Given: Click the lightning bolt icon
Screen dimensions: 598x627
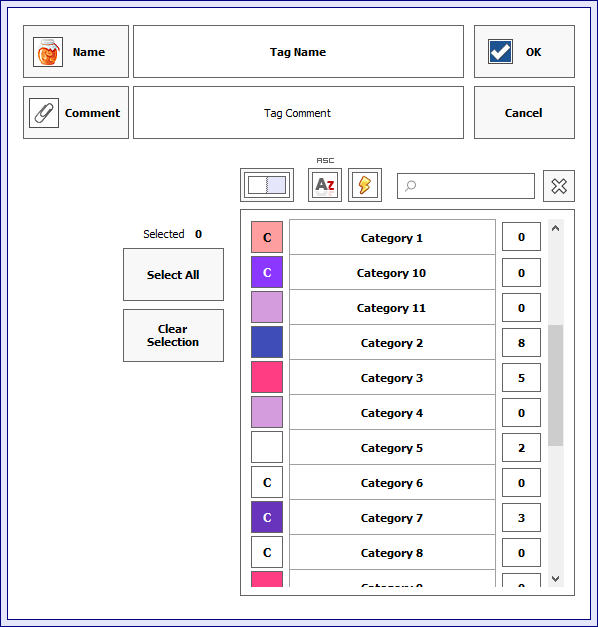Looking at the screenshot, I should pos(365,185).
